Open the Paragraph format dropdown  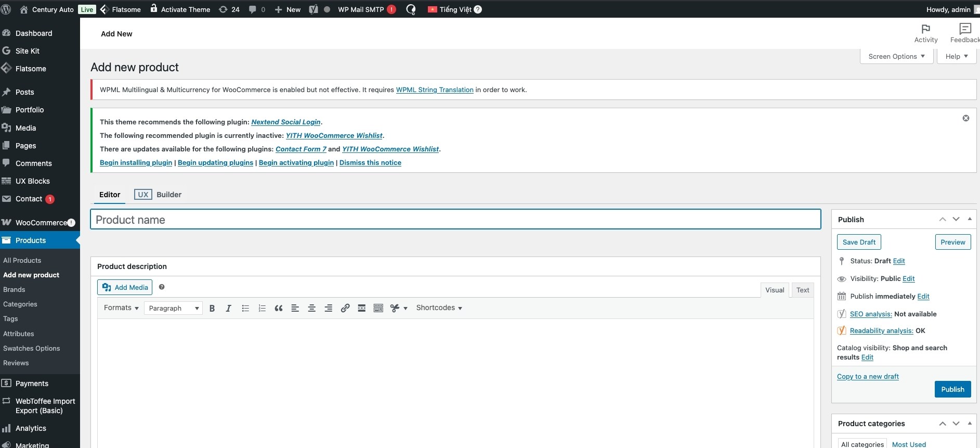tap(173, 308)
